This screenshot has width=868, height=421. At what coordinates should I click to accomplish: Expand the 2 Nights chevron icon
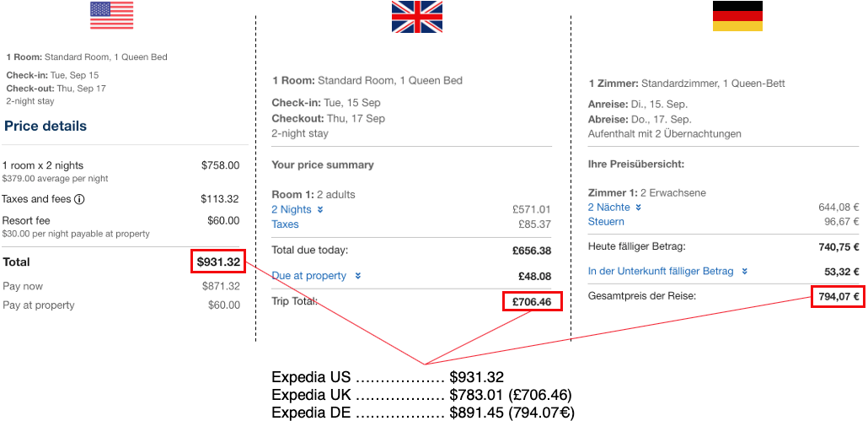(320, 209)
